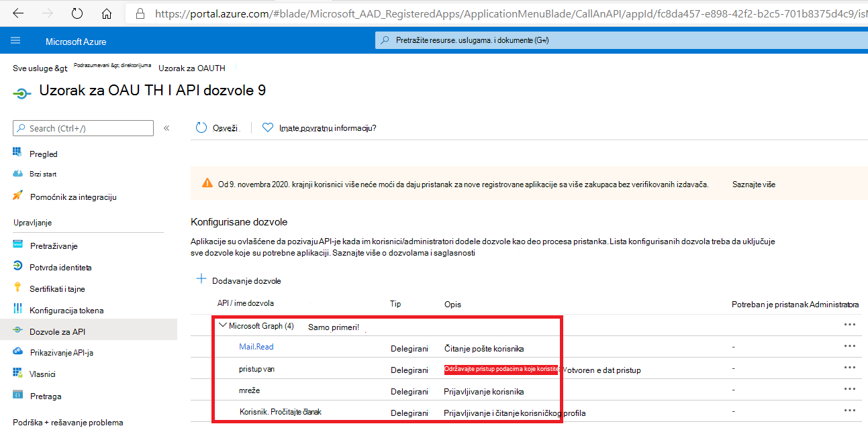This screenshot has height=428, width=868.
Task: Click the Pomoćnik za integraciju rocket icon
Action: (18, 197)
